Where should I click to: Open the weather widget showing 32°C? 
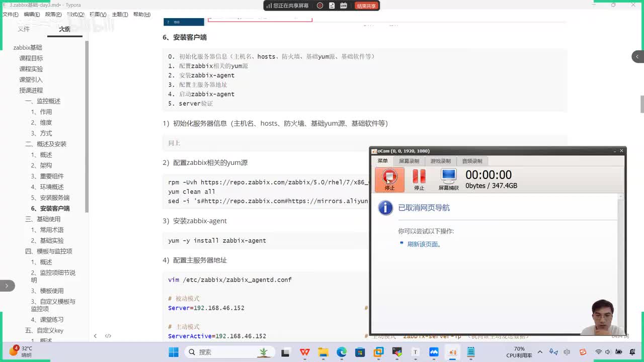click(x=21, y=351)
